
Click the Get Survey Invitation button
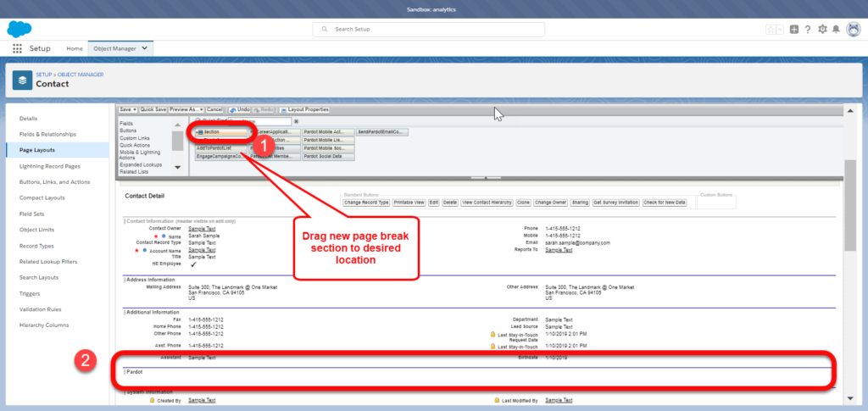616,203
